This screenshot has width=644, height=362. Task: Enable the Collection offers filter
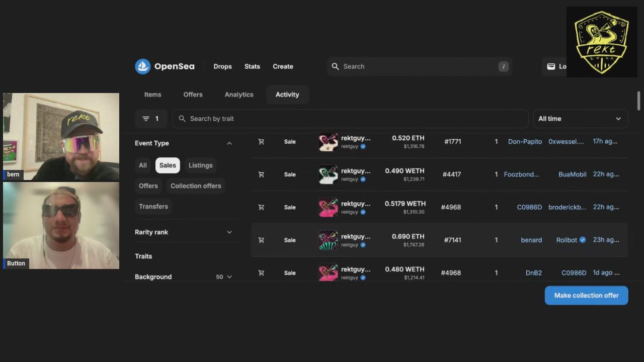tap(196, 186)
